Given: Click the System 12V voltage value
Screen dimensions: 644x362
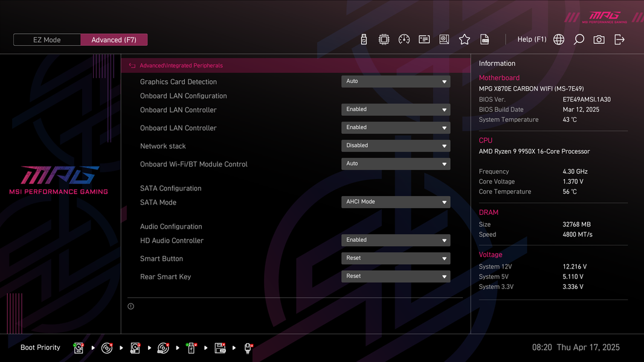Looking at the screenshot, I should [575, 267].
